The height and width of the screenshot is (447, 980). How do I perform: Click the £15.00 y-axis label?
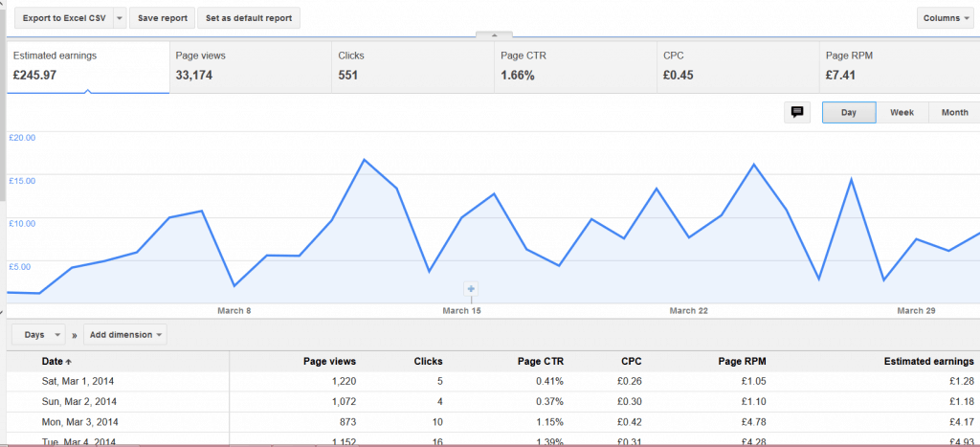[x=22, y=181]
